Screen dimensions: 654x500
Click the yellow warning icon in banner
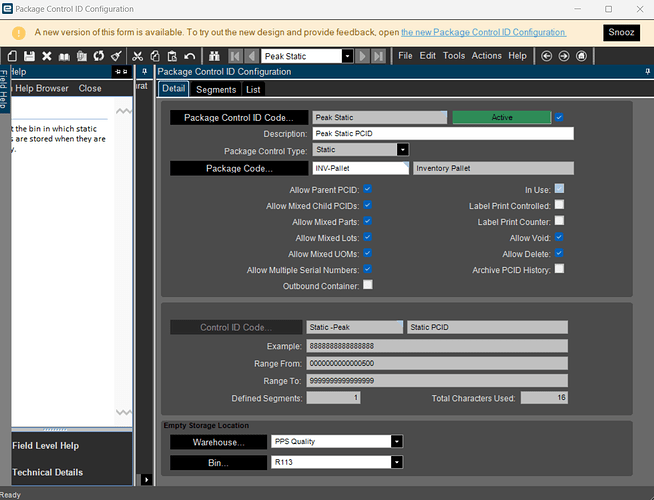point(19,33)
